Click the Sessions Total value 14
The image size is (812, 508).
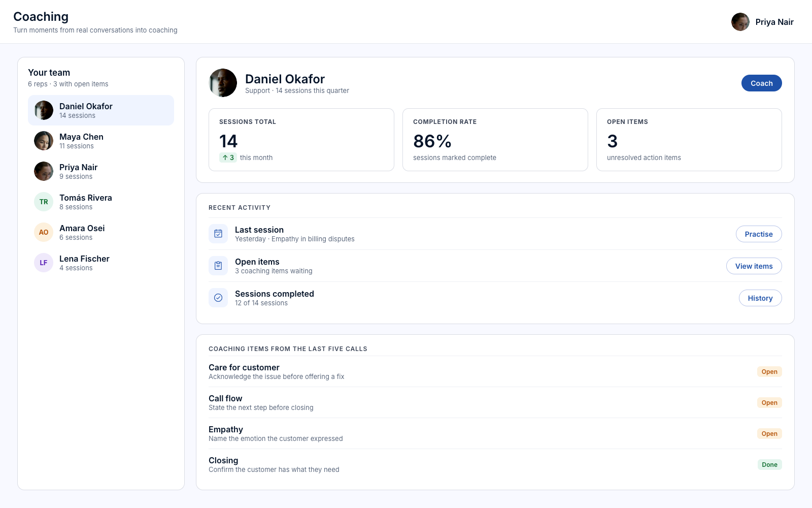(228, 141)
